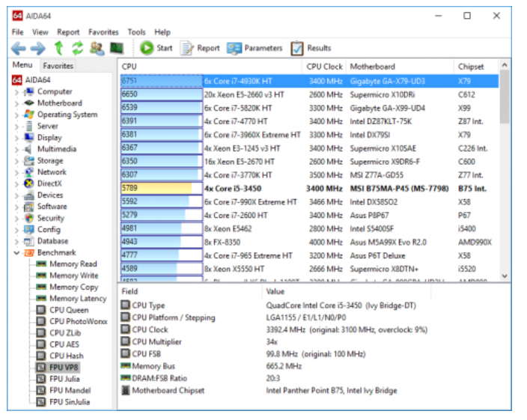
Task: Expand the Operating System node chevron
Action: click(16, 115)
